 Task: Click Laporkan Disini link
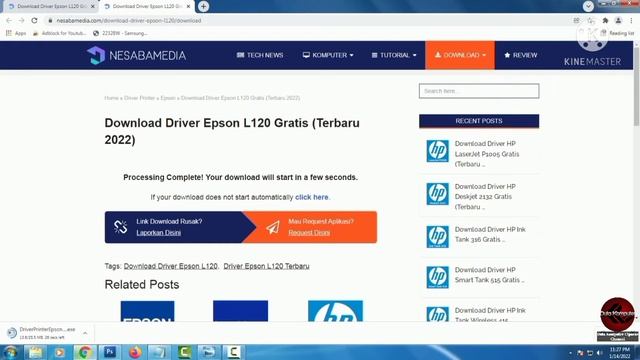pyautogui.click(x=159, y=233)
